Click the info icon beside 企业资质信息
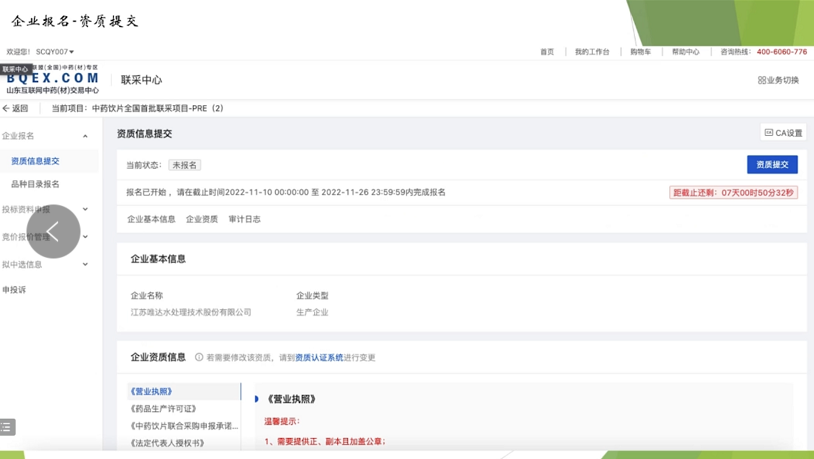Viewport: 814px width, 459px height. tap(199, 357)
